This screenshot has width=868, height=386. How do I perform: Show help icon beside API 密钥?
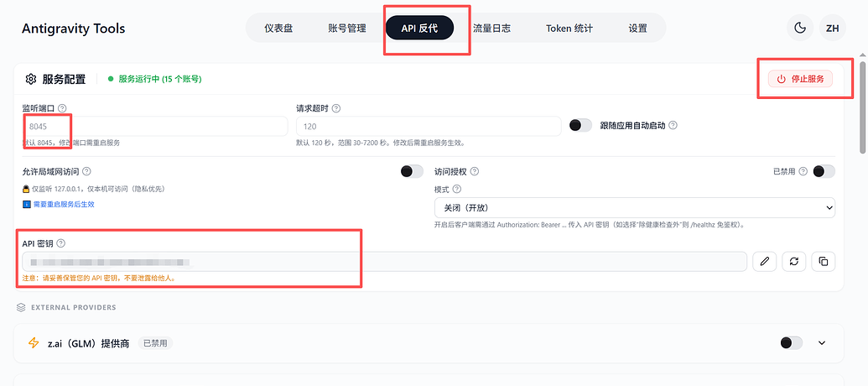(x=61, y=243)
